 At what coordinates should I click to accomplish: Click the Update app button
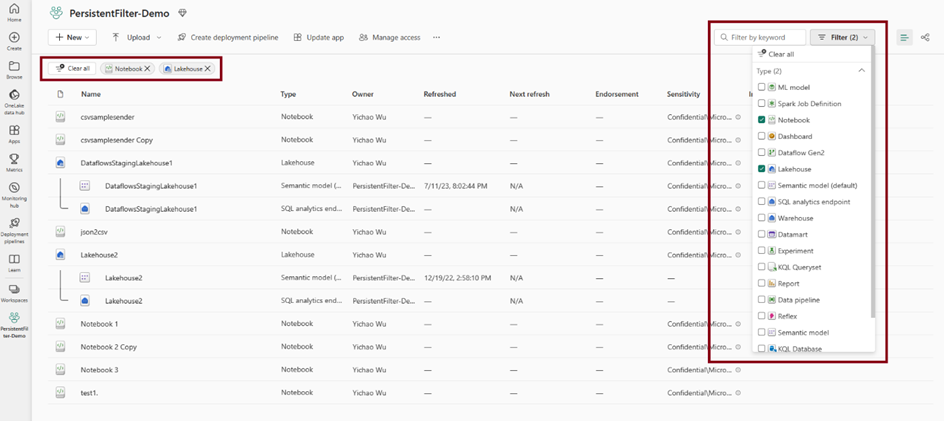tap(318, 37)
